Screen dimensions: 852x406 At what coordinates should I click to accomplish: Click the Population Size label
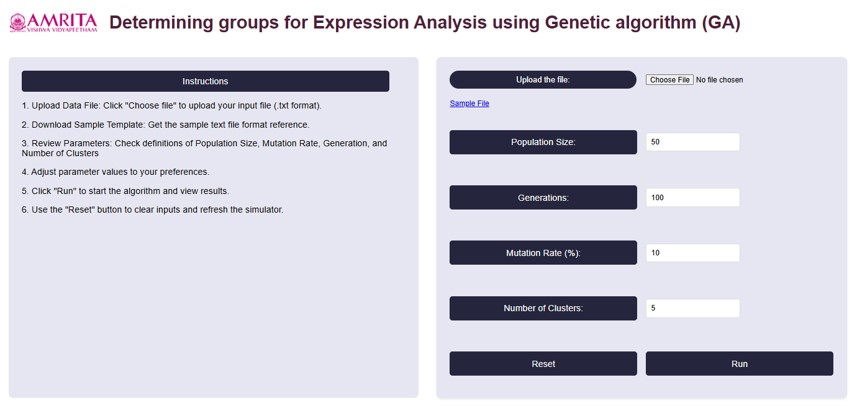tap(542, 142)
